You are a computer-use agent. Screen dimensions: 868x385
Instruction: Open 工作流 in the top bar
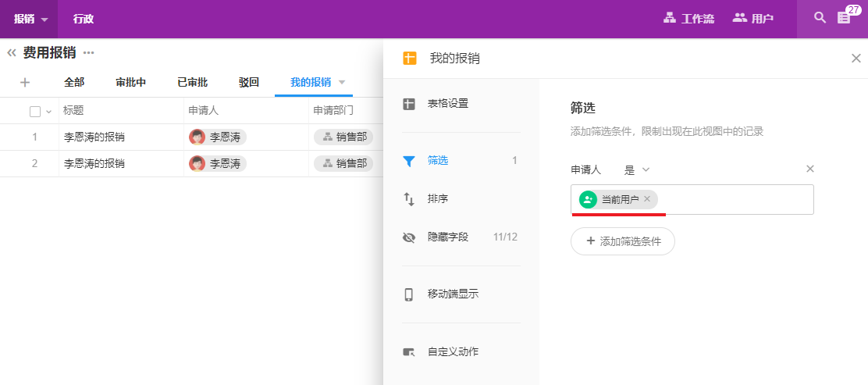688,18
